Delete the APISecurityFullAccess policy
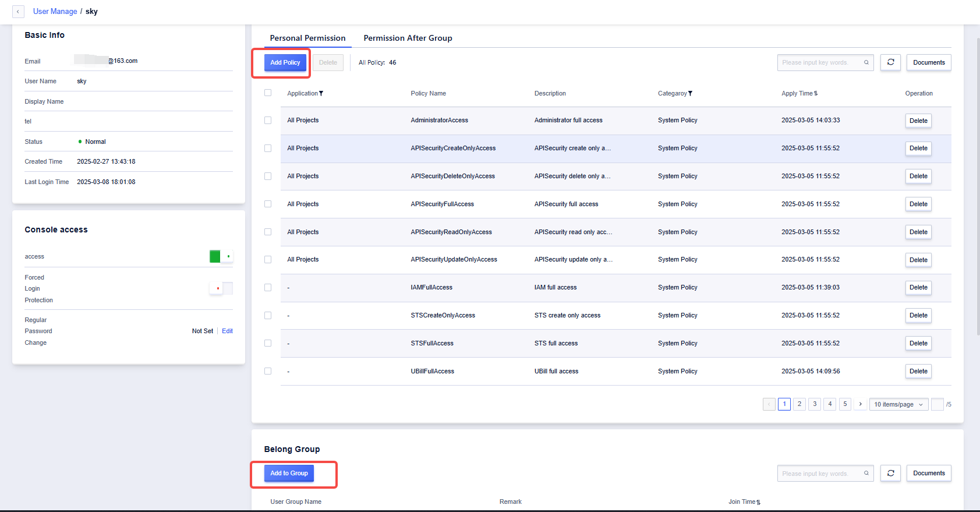Viewport: 980px width, 512px height. tap(918, 204)
